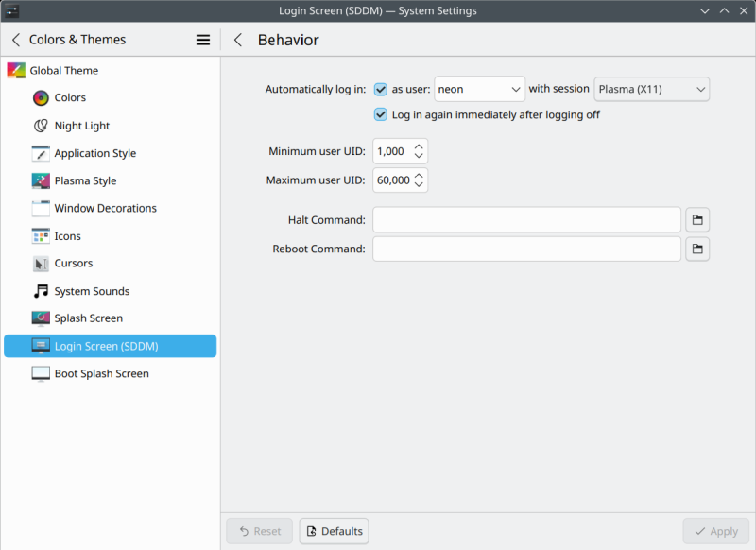Increase Minimum user UID with stepper arrow
The width and height of the screenshot is (756, 550).
coord(419,146)
